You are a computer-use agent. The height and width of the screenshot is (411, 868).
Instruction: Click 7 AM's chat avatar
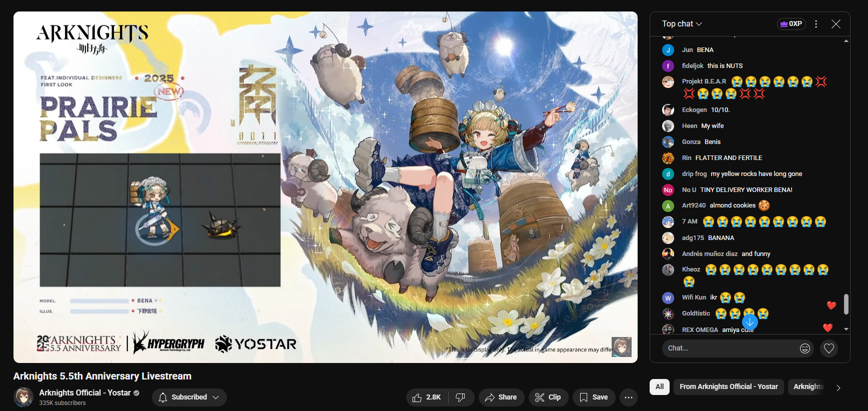668,222
